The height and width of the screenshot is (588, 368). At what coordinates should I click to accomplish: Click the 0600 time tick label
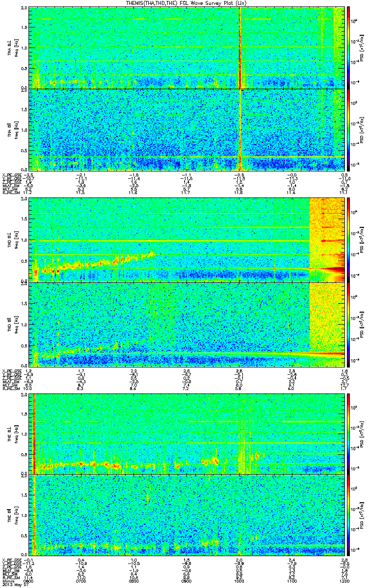29,581
